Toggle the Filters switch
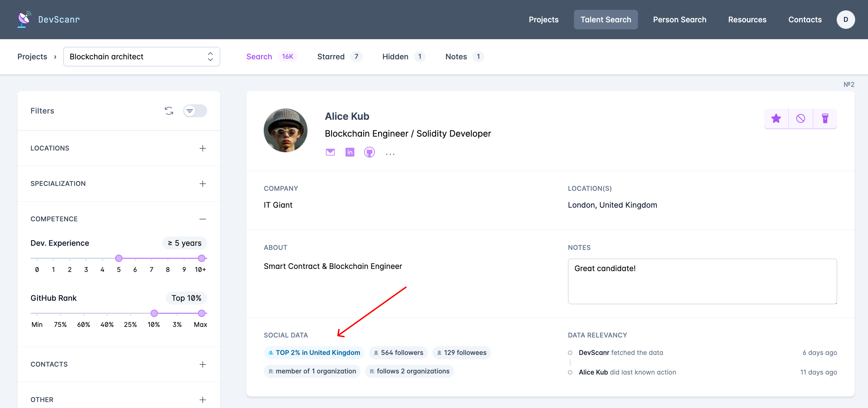The image size is (868, 408). [x=195, y=111]
